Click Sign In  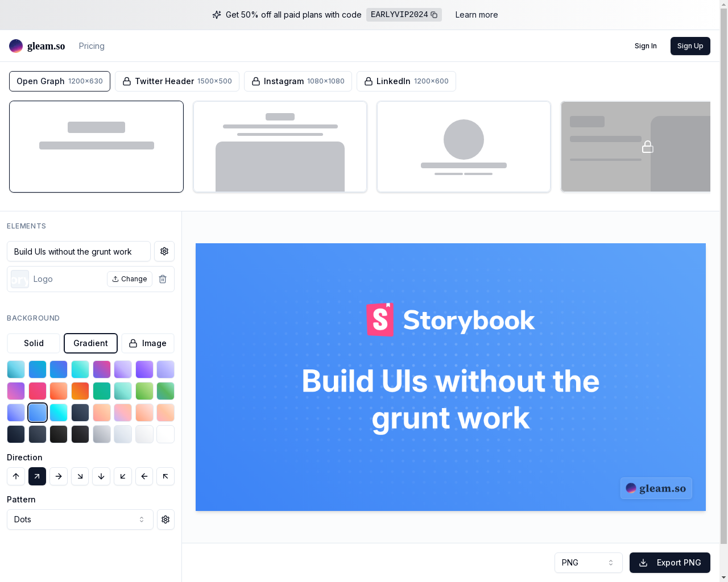pos(646,46)
